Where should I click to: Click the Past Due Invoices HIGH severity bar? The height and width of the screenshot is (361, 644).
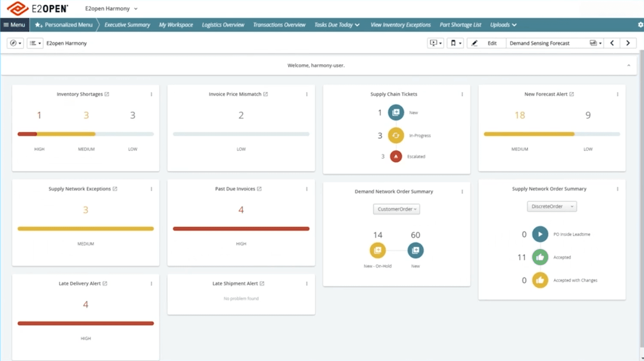coord(241,229)
